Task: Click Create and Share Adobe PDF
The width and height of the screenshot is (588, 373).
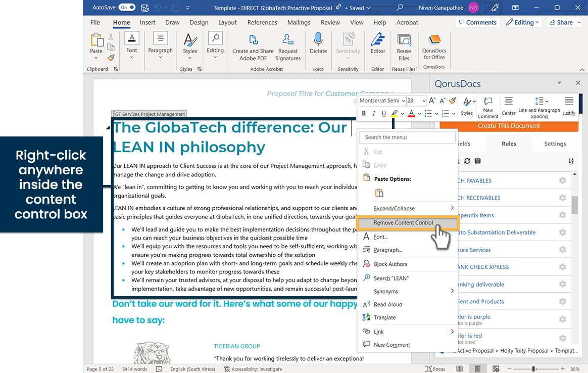Action: point(253,48)
